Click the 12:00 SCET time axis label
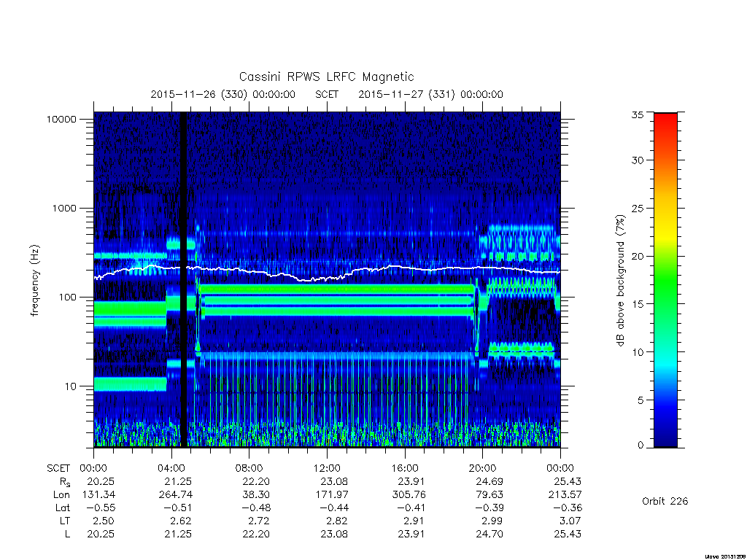 point(327,468)
